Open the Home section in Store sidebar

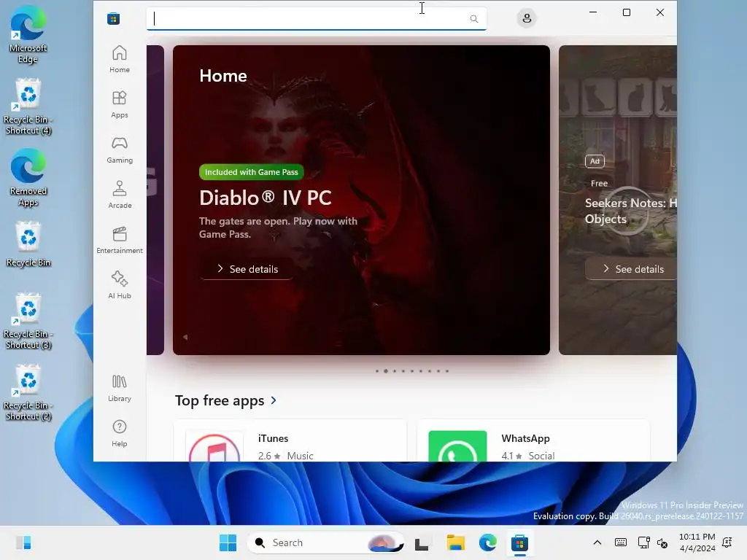(119, 59)
